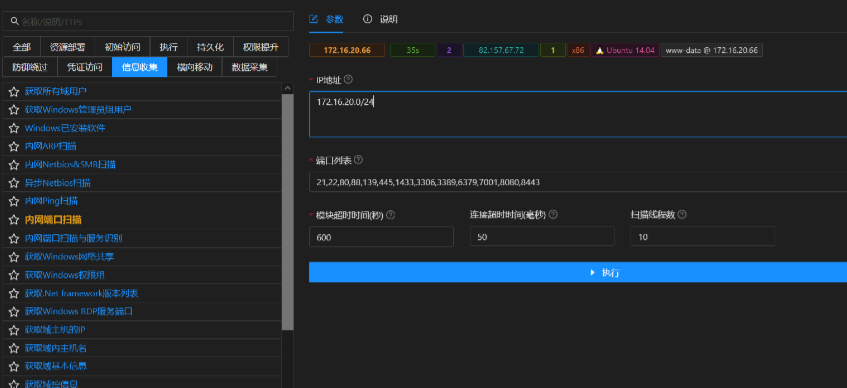
Task: Click the IP地址 text area
Action: point(578,114)
